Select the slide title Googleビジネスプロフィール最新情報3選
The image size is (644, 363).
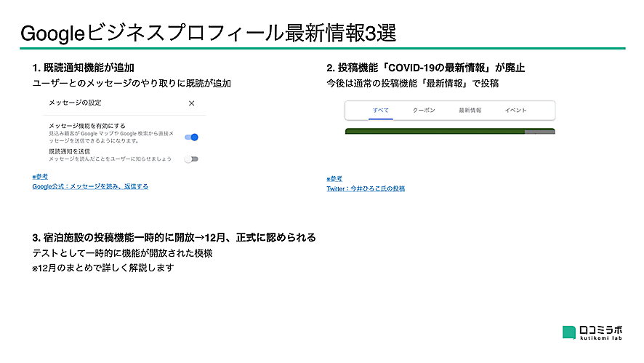pyautogui.click(x=209, y=33)
